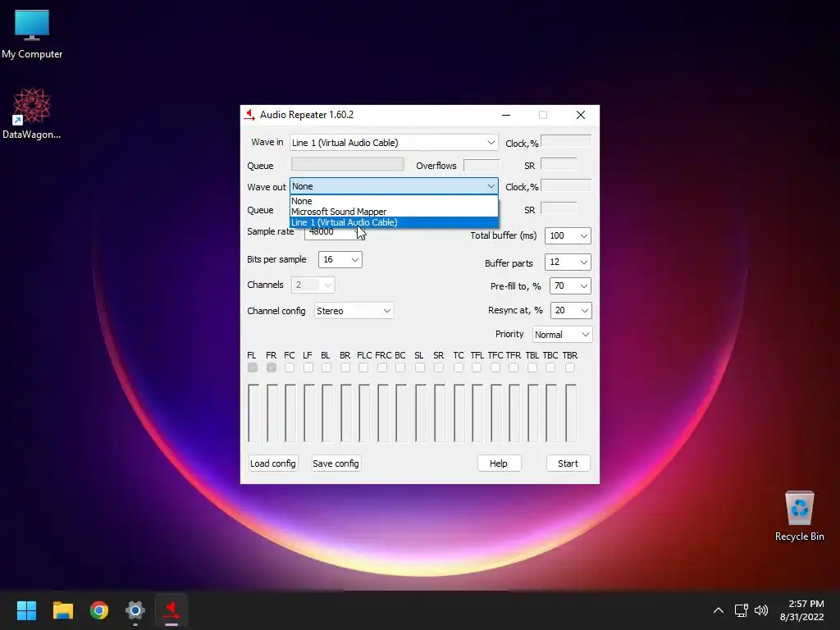Open the Priority dropdown
The image size is (840, 630).
click(585, 335)
